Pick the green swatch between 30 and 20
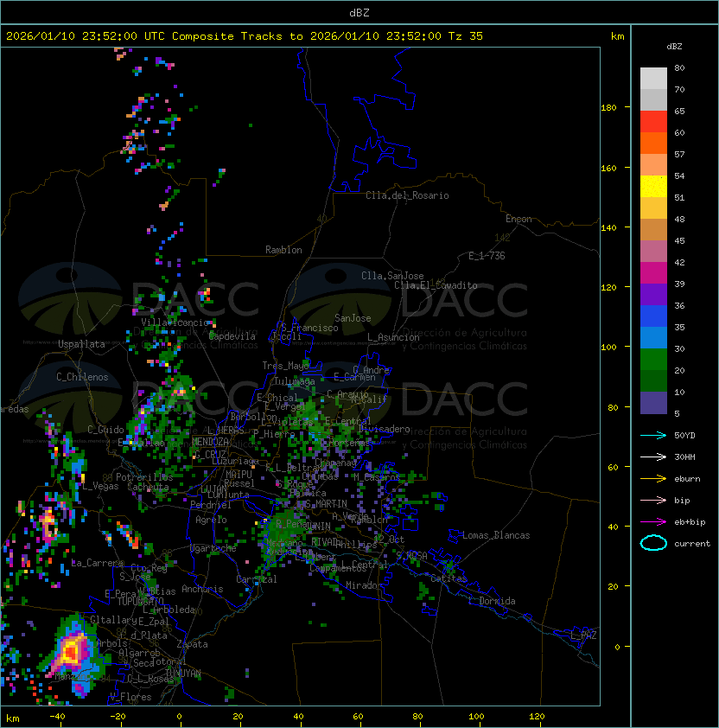This screenshot has height=728, width=719. click(653, 360)
